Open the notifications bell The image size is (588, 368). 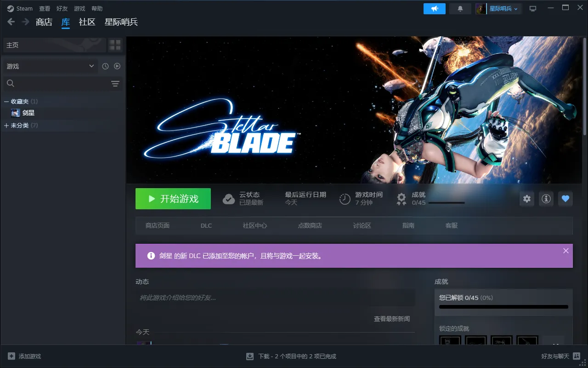tap(460, 9)
